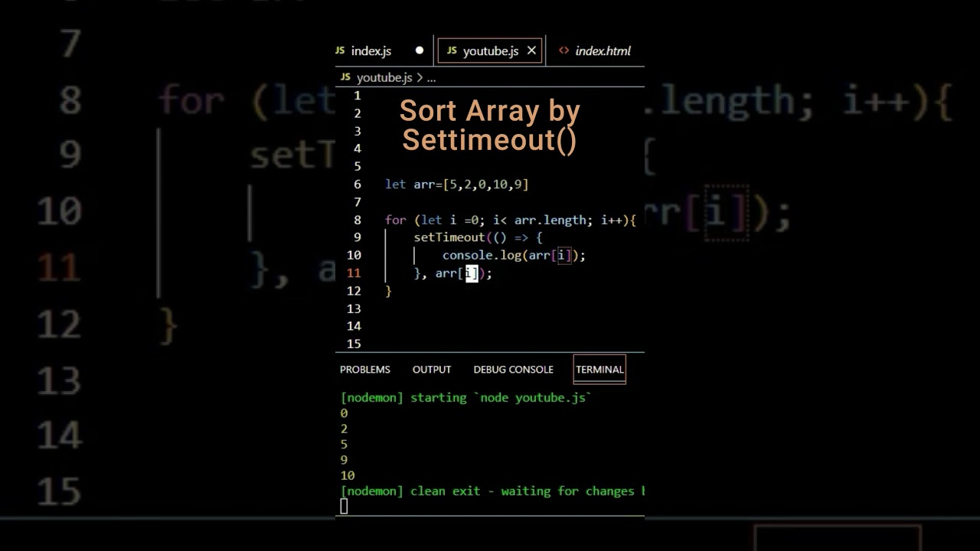Click the unsaved dot on index.js tab
This screenshot has height=551, width=980.
[419, 51]
